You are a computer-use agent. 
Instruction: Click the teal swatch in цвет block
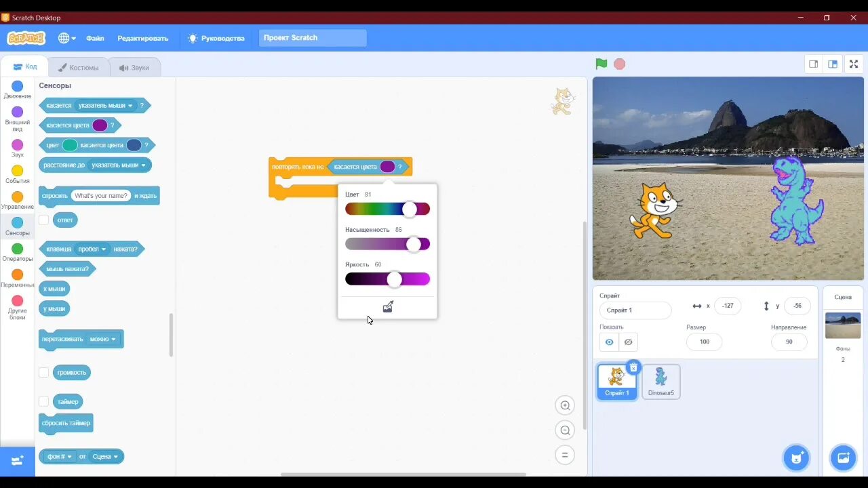pos(70,145)
